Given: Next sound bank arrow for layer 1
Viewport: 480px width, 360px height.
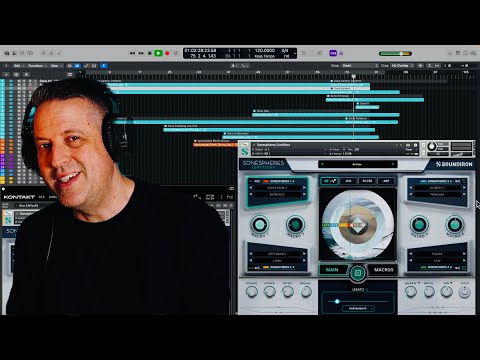Looking at the screenshot, I should coord(304,188).
